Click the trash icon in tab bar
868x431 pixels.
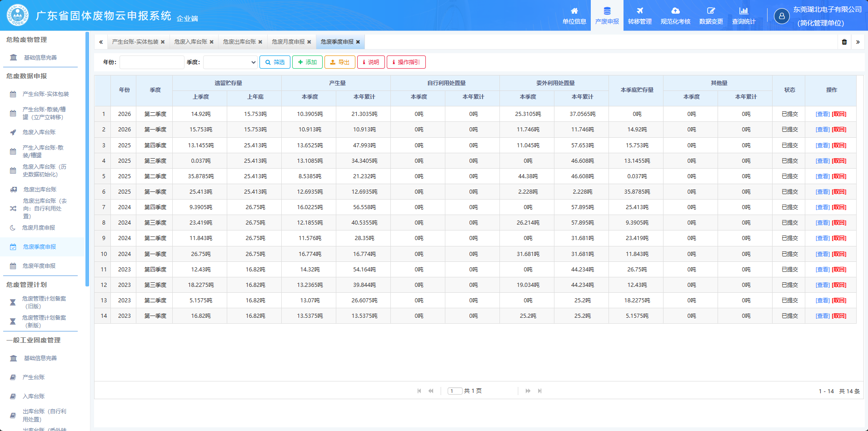(844, 42)
